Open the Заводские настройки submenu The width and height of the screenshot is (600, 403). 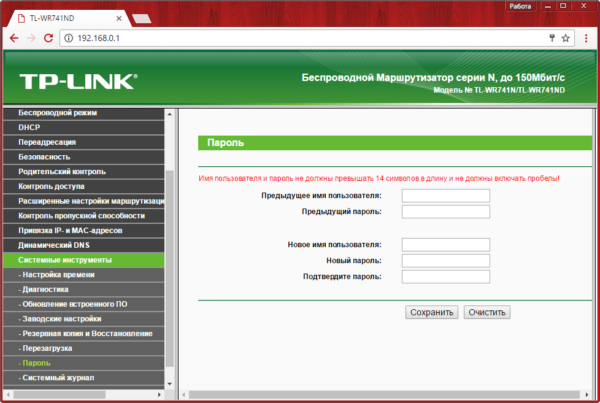[84, 319]
